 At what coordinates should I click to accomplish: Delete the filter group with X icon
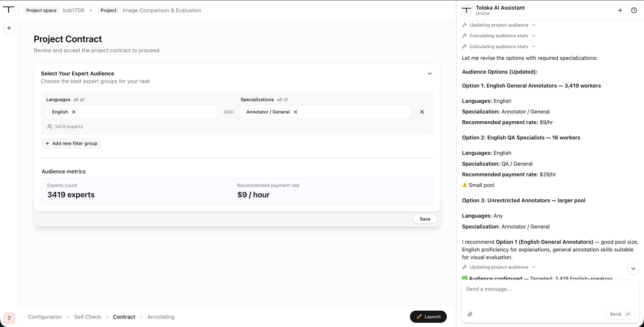[422, 112]
